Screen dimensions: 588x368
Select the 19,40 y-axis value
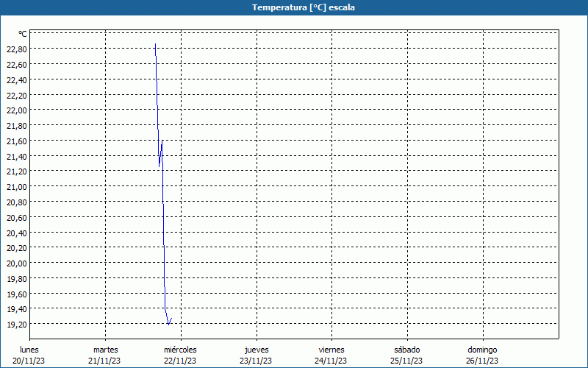tap(17, 309)
